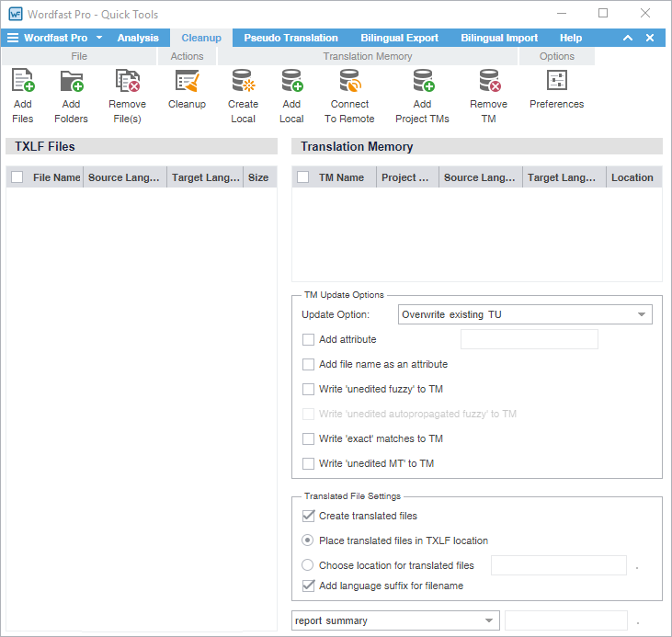672x637 pixels.
Task: Sort Translation Memory by Source Language column
Action: pos(480,177)
